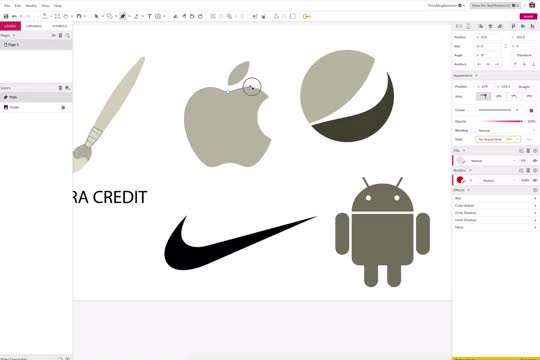The image size is (540, 360).
Task: Select the first Joint type option
Action: (x=484, y=96)
